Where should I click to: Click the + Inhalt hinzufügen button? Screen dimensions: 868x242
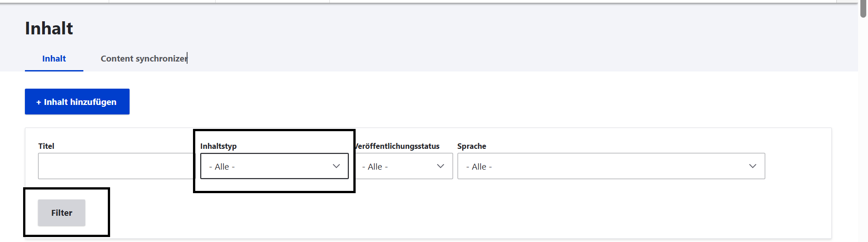click(x=77, y=102)
